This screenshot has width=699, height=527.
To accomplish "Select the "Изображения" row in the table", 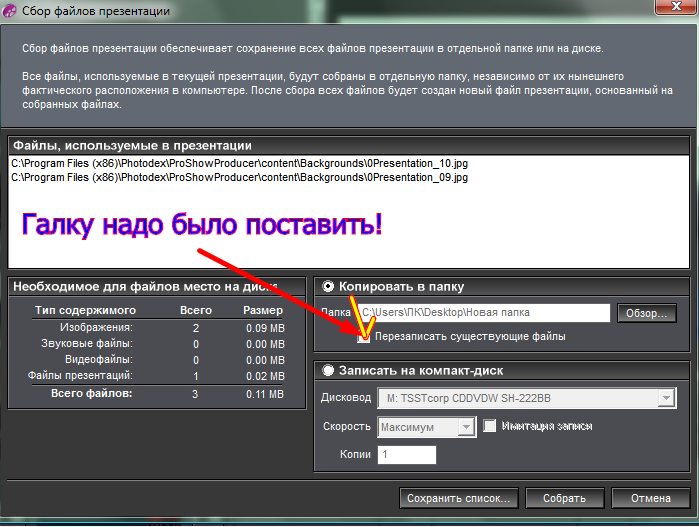I will click(x=96, y=327).
